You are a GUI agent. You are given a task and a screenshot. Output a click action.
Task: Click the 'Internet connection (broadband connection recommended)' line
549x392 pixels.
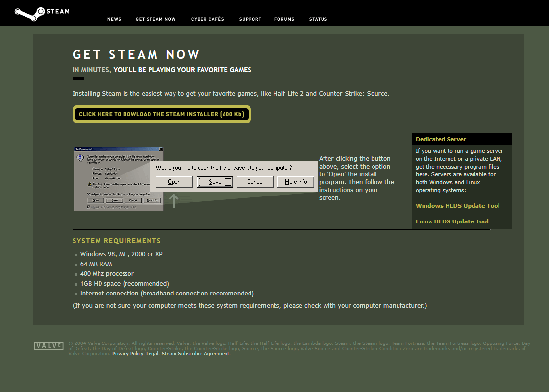[167, 294]
